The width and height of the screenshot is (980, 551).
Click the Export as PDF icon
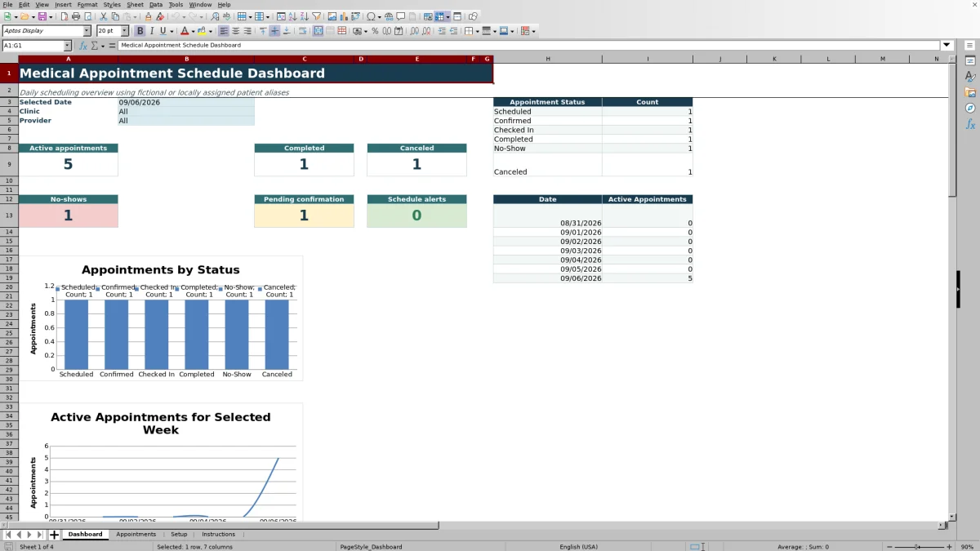[64, 16]
